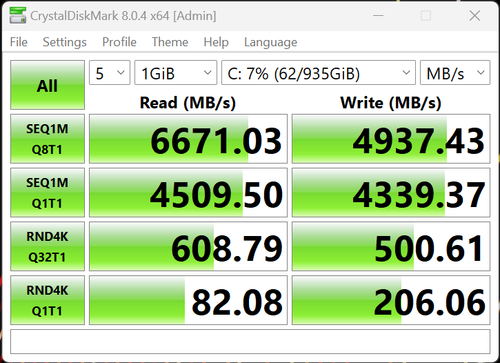
Task: Open the Language menu
Action: [x=271, y=42]
